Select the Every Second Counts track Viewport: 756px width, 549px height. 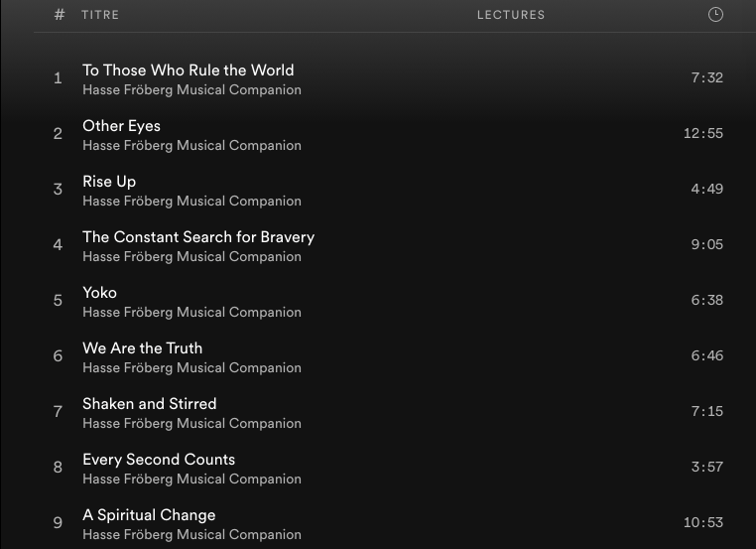click(159, 460)
